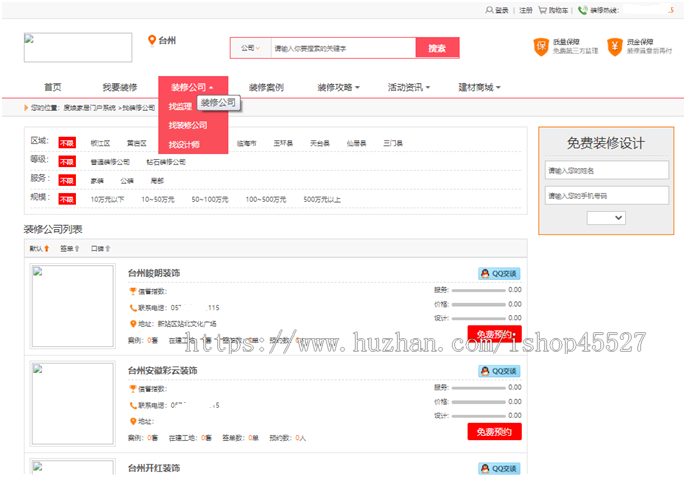Open 台州开红装饰 company thumbnail
The image size is (686, 477).
click(x=73, y=468)
